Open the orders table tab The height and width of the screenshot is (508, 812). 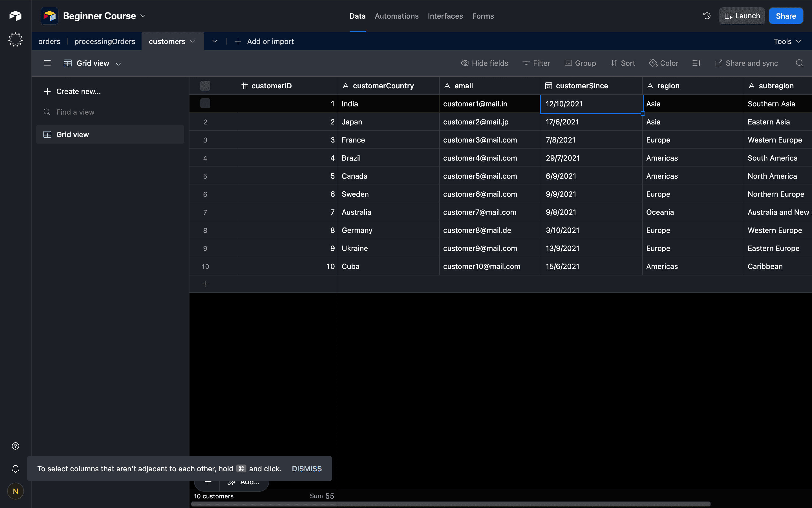point(49,41)
